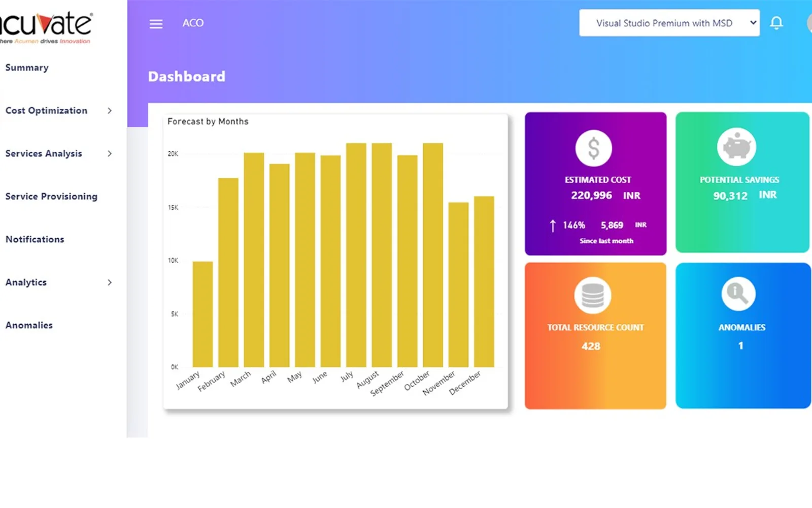Click the Anomalies count value 1
Screen dimensions: 812x508
tap(740, 346)
